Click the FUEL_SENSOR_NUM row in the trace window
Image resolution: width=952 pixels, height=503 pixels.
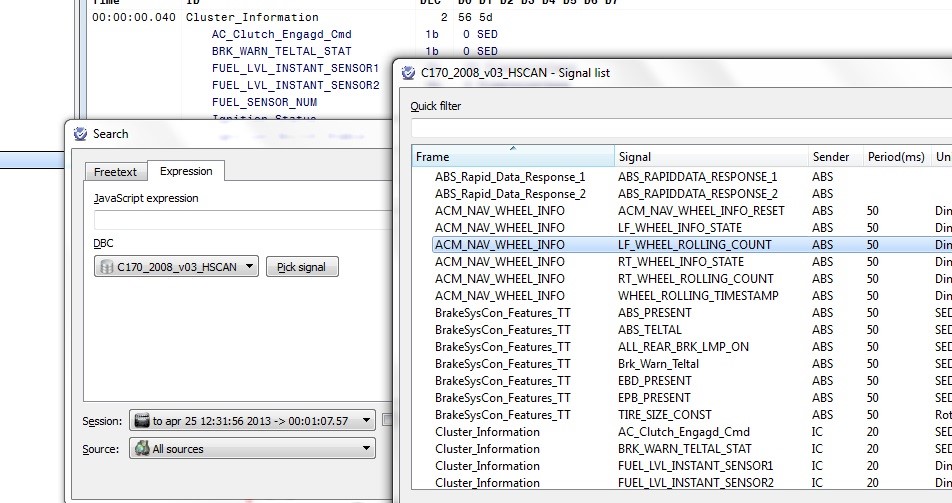coord(264,102)
